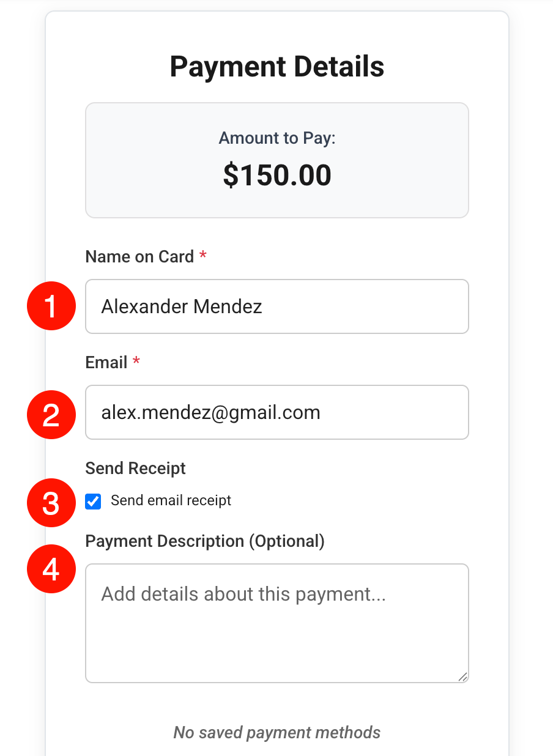Click the "Payment Description (Optional)" label

[205, 541]
